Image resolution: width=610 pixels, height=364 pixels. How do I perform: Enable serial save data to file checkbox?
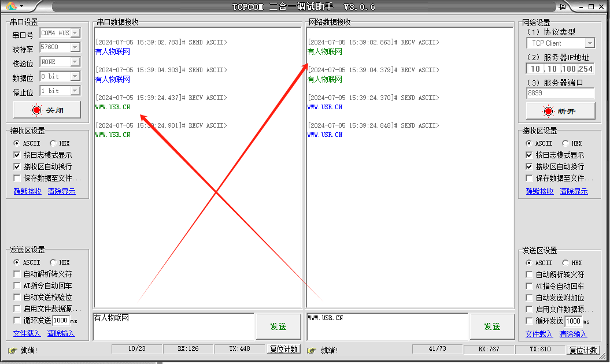click(17, 178)
